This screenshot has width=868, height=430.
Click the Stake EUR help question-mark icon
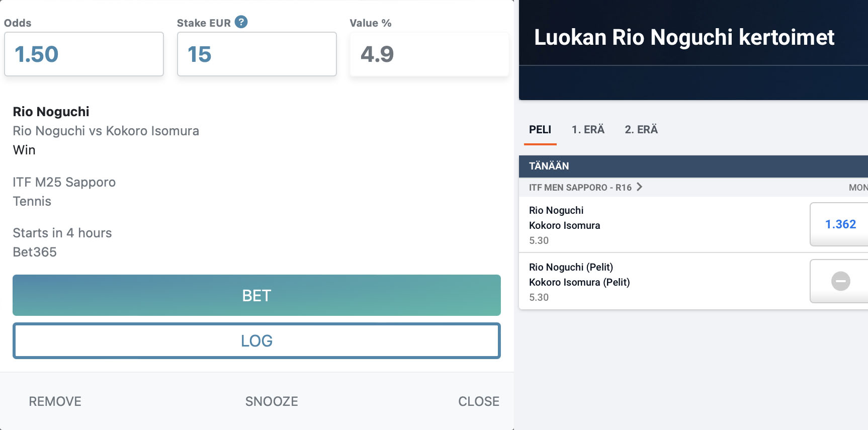[241, 22]
